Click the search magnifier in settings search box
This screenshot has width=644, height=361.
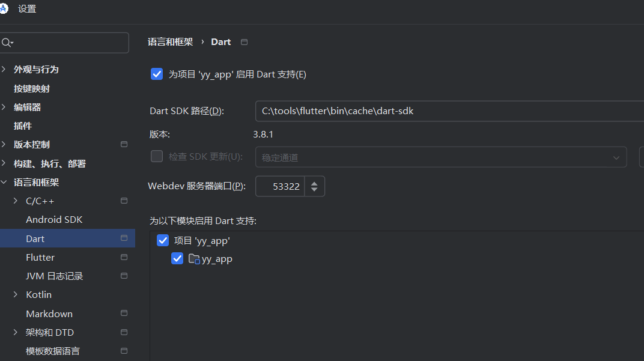tap(6, 43)
